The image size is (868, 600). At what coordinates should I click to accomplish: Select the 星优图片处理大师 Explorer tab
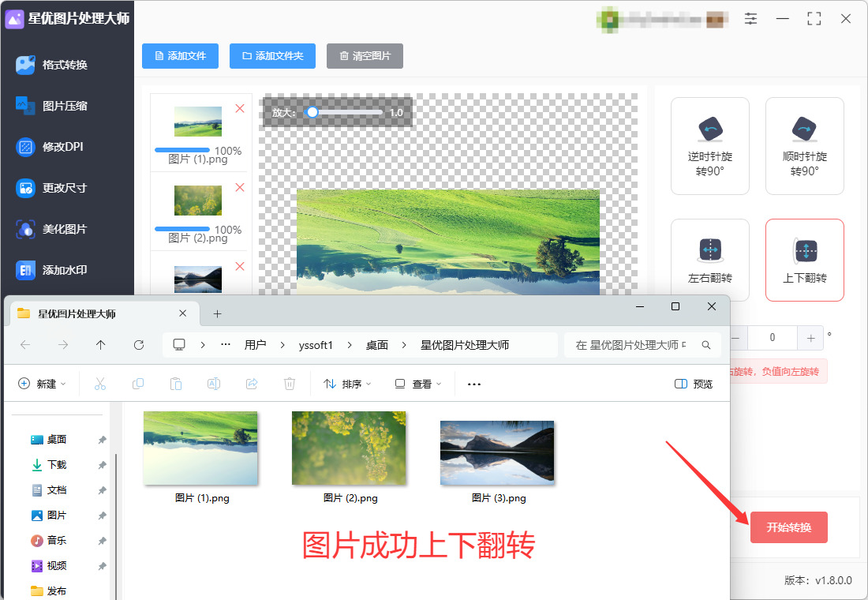pyautogui.click(x=105, y=314)
